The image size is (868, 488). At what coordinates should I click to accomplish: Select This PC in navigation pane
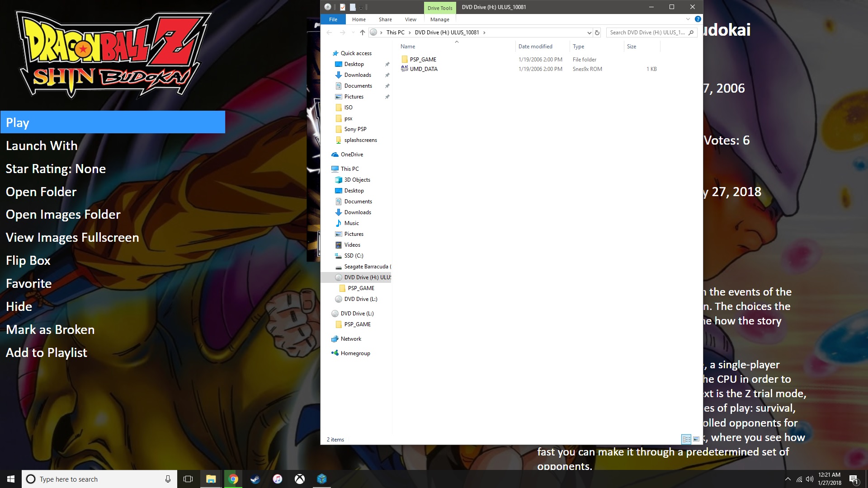point(349,169)
